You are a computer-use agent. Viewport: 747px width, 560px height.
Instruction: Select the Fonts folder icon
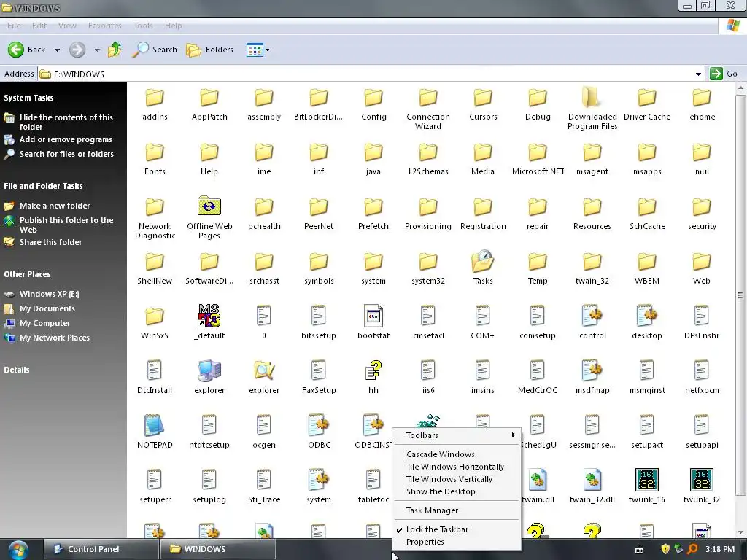[x=155, y=152]
